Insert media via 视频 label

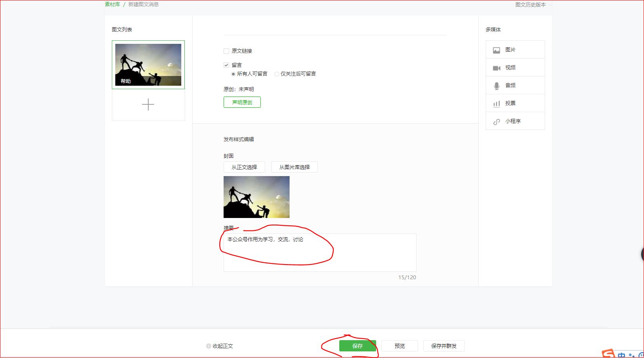click(x=510, y=67)
